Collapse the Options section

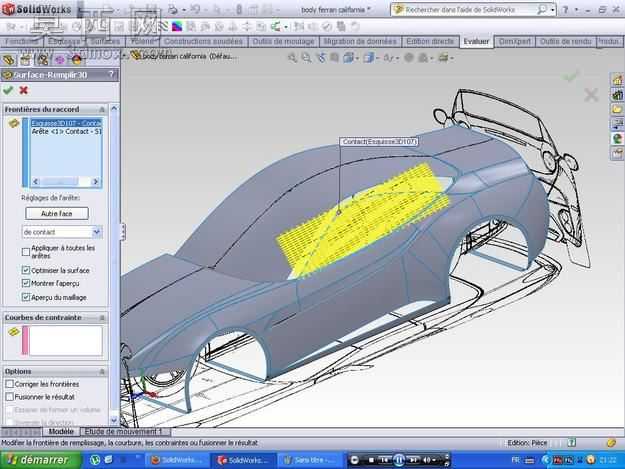(x=102, y=371)
